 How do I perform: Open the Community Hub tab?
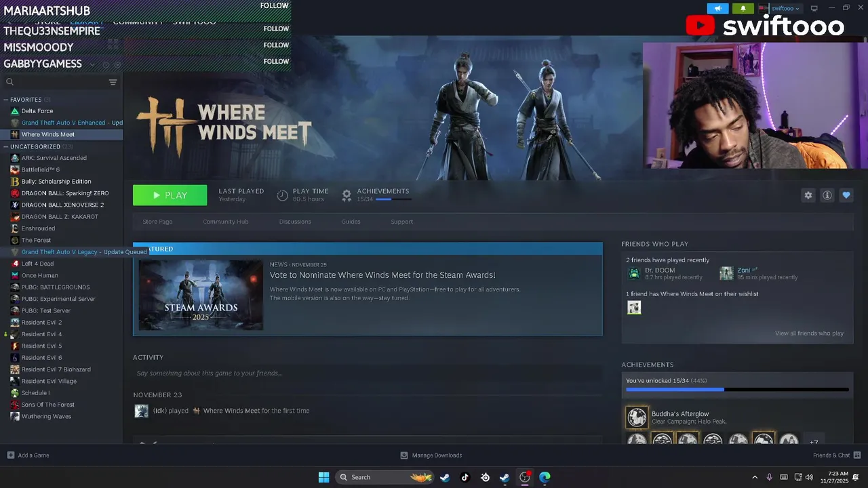[x=226, y=222]
